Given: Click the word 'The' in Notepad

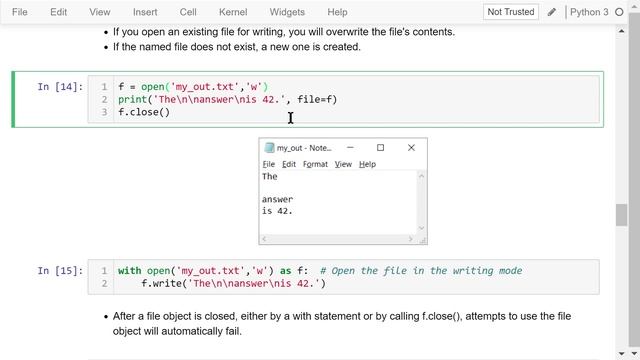Looking at the screenshot, I should click(270, 176).
